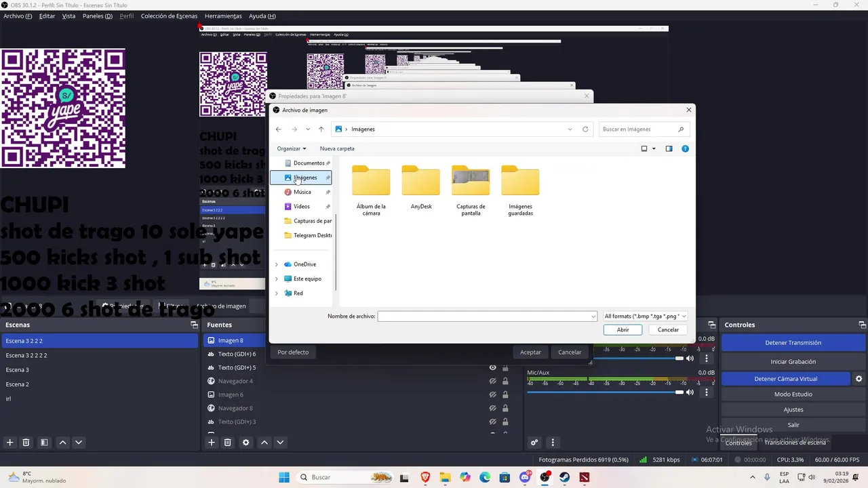
Task: Go up one folder level in dialog
Action: [321, 129]
